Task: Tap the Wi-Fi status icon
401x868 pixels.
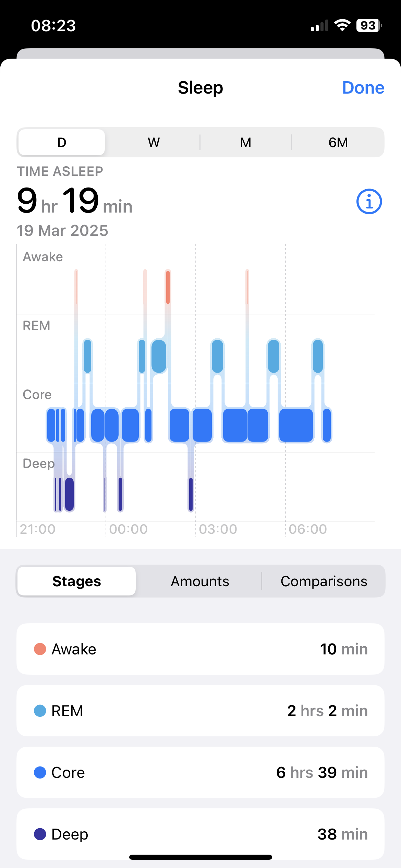Action: point(342,25)
